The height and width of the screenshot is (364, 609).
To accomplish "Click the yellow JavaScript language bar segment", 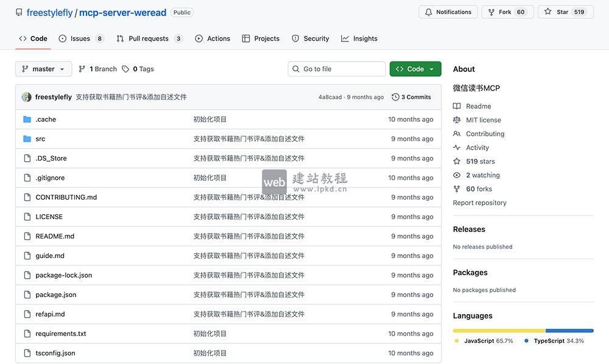I will 499,331.
